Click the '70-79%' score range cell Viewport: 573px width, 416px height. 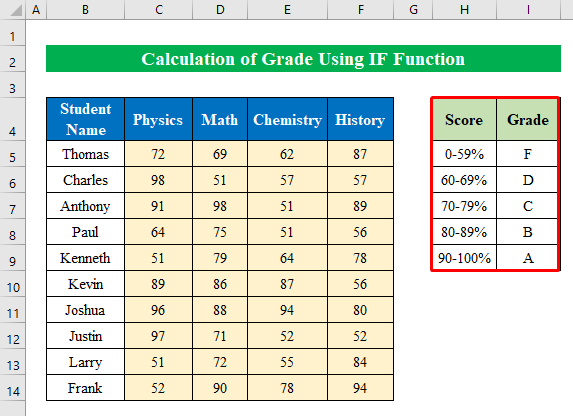click(464, 206)
